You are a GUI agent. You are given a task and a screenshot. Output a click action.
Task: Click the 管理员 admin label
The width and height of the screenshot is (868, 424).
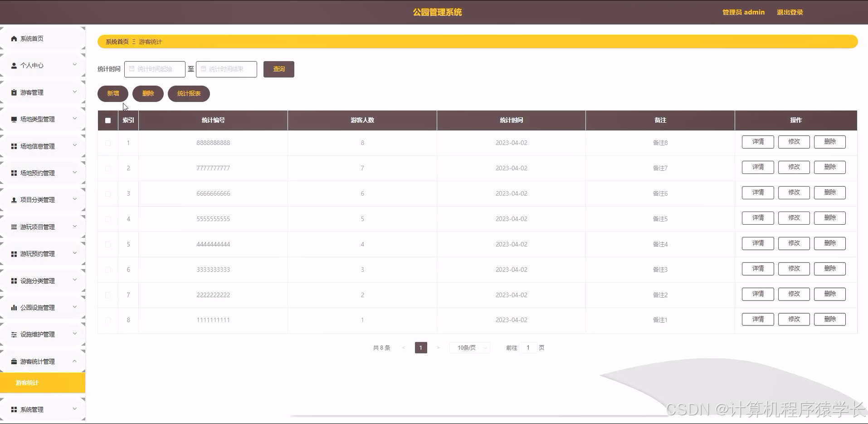tap(743, 12)
